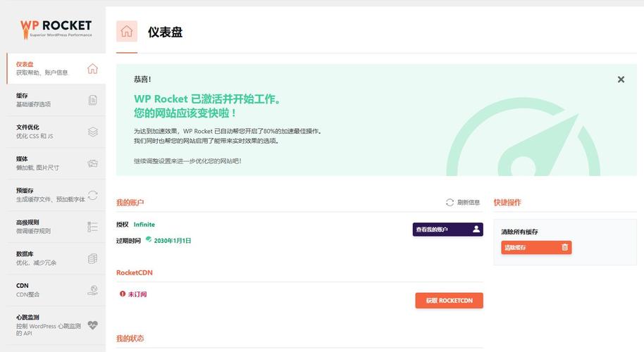This screenshot has width=644, height=352.
Task: Click the 继续调整设置 tip sentence
Action: 187,161
